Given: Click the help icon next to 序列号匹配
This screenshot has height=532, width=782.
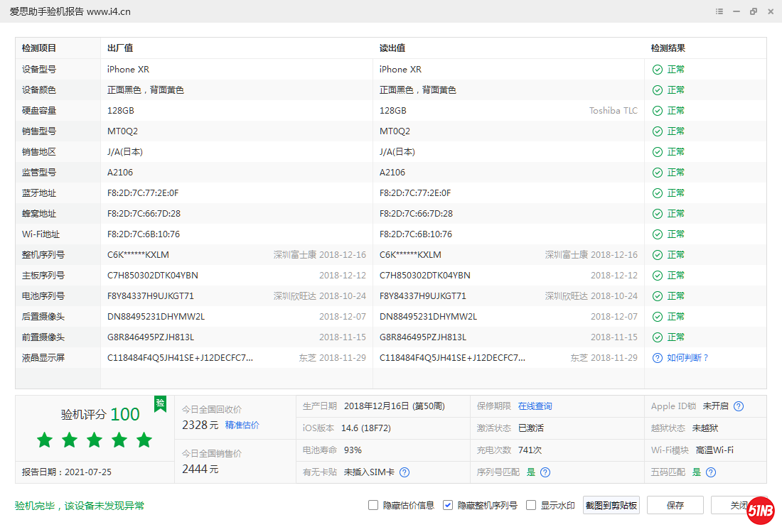Looking at the screenshot, I should (545, 472).
